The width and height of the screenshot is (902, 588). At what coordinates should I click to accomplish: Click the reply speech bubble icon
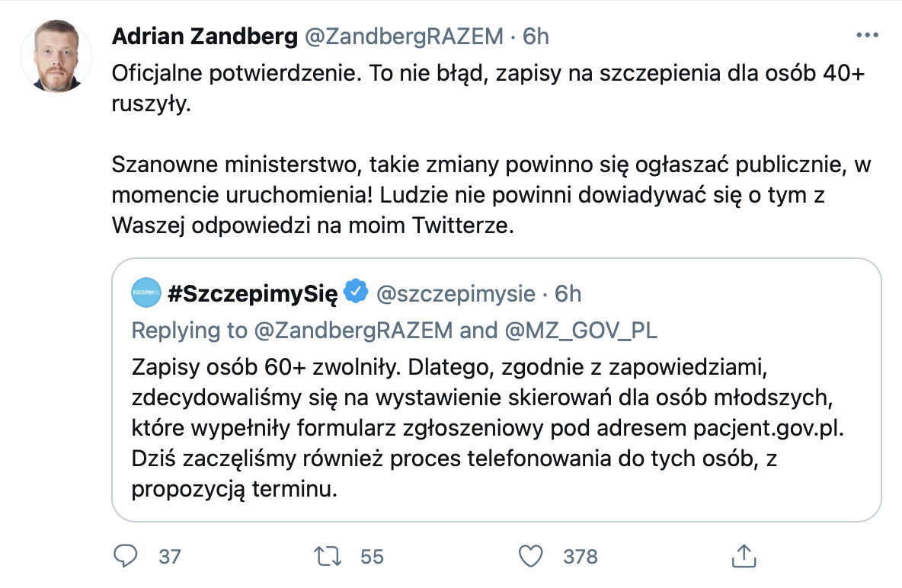124,556
